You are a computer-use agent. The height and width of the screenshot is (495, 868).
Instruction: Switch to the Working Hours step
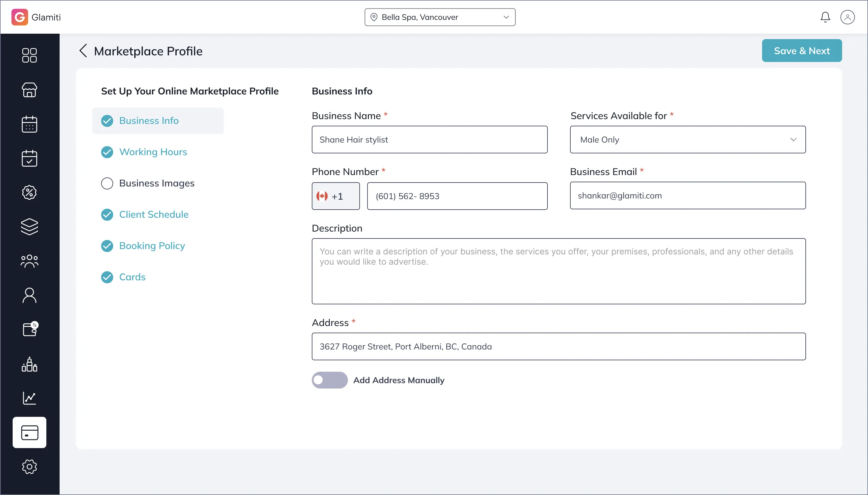tap(153, 152)
